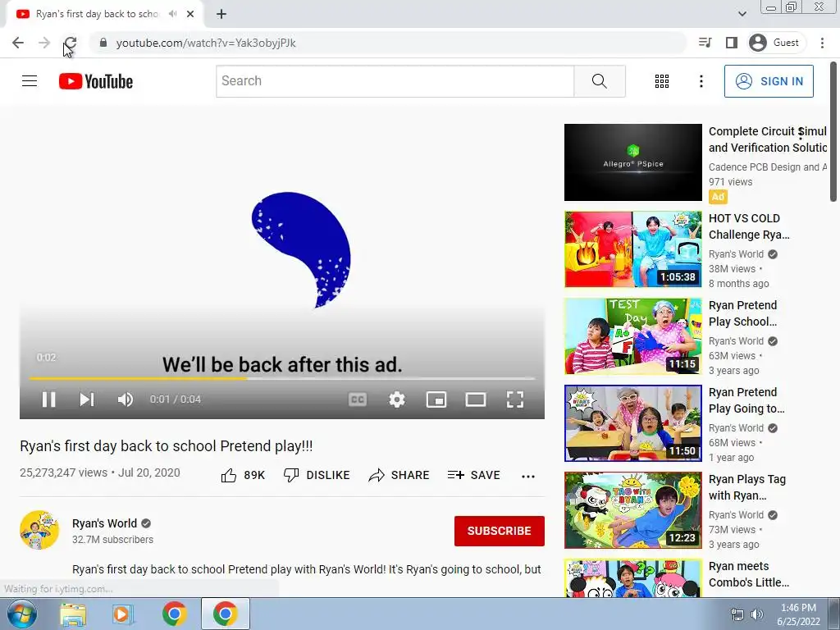Image resolution: width=840 pixels, height=630 pixels.
Task: Skip to next video in player
Action: pyautogui.click(x=87, y=399)
